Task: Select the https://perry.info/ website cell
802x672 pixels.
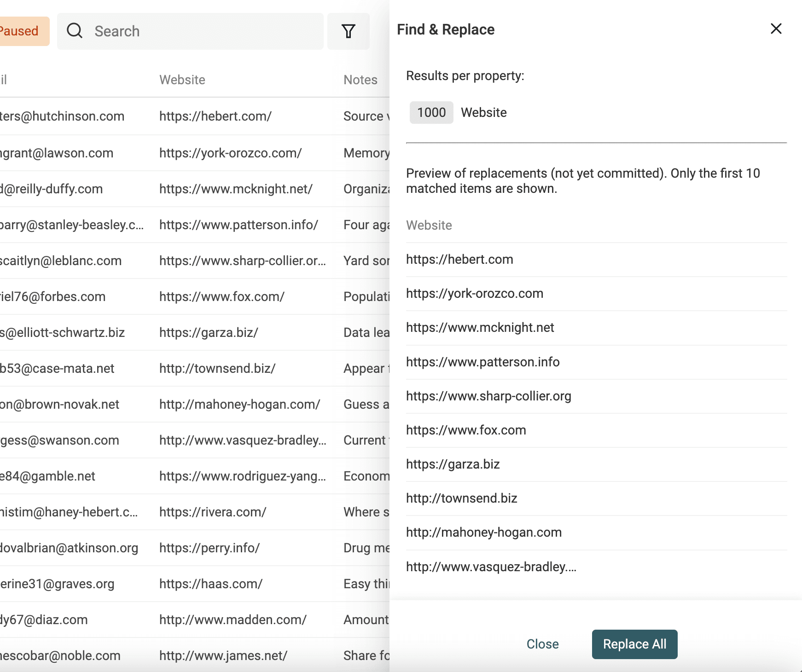Action: [x=209, y=548]
